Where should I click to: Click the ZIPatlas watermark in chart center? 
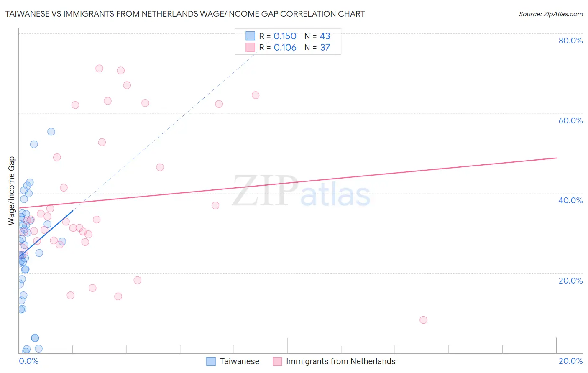pos(301,192)
